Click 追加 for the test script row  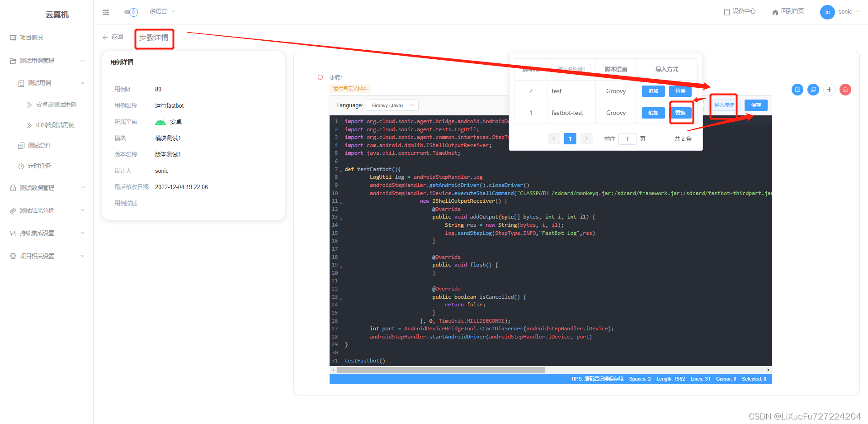(653, 91)
